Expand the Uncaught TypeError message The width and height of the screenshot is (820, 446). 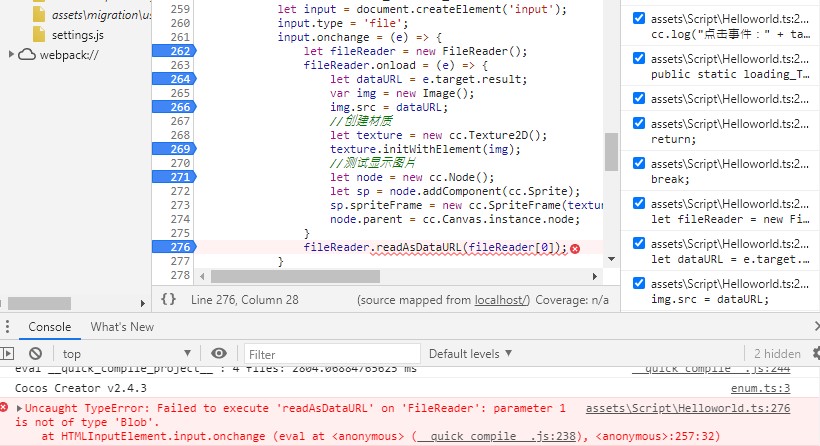click(x=19, y=408)
